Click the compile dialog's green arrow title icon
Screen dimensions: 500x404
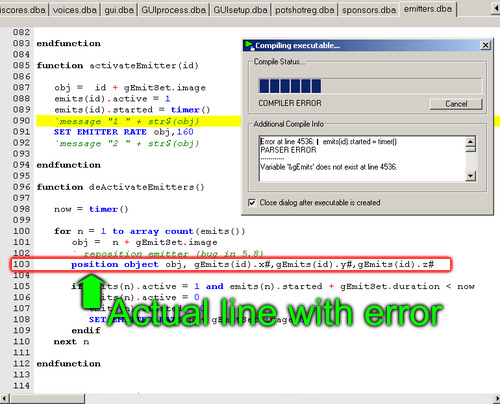coord(249,45)
